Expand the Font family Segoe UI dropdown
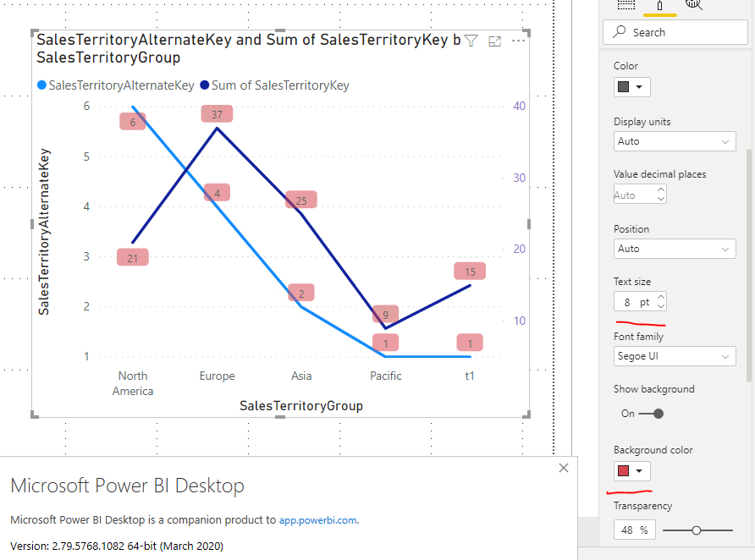This screenshot has width=755, height=560. (675, 356)
